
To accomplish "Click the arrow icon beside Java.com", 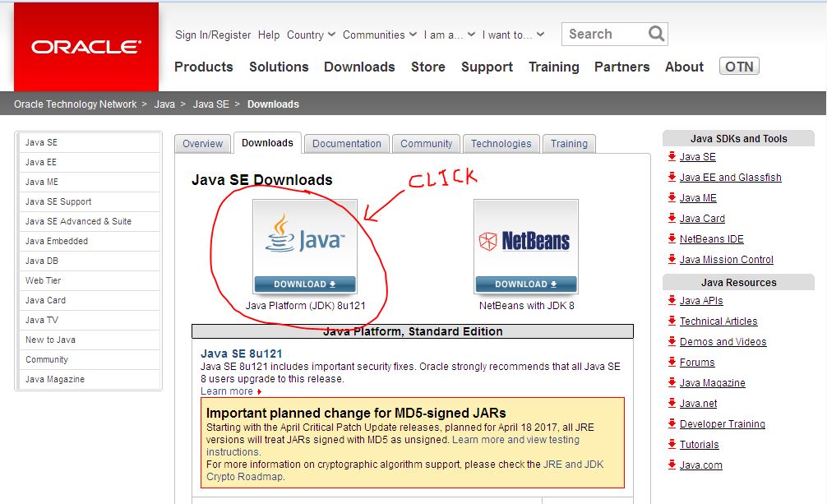I will (672, 465).
